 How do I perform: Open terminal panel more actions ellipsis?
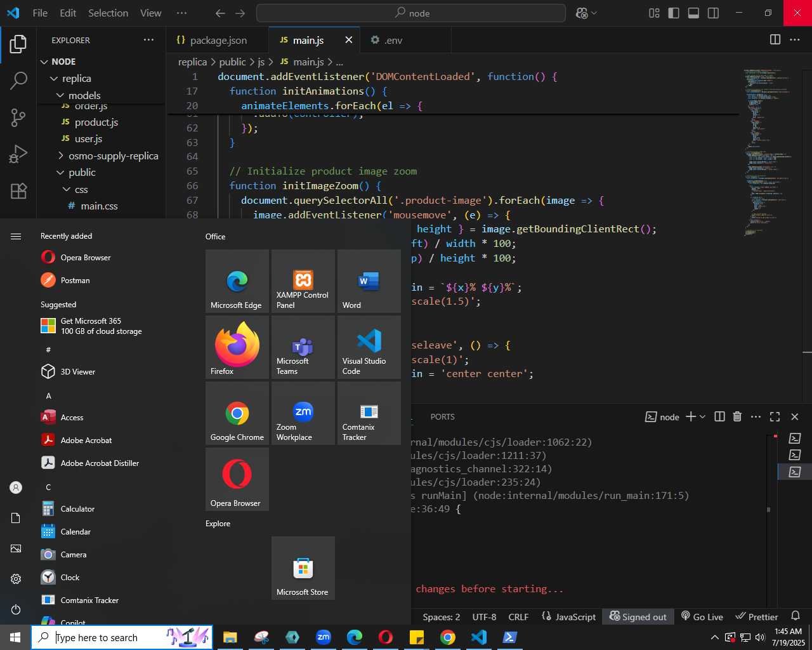756,416
